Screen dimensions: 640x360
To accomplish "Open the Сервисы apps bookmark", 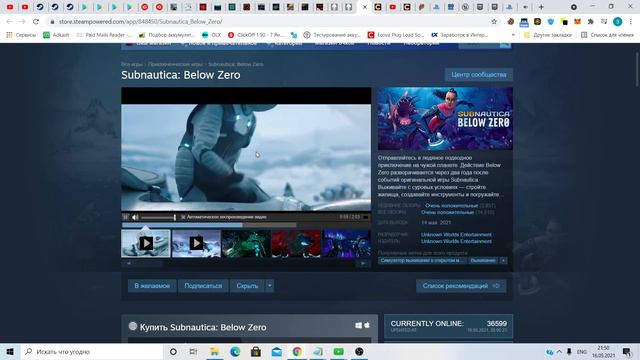I will point(21,35).
